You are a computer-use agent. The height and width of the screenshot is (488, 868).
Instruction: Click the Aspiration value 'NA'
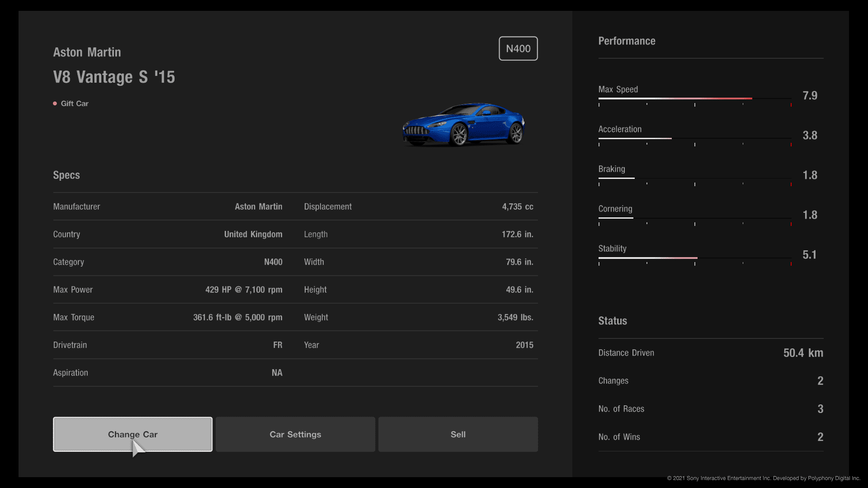pyautogui.click(x=277, y=373)
